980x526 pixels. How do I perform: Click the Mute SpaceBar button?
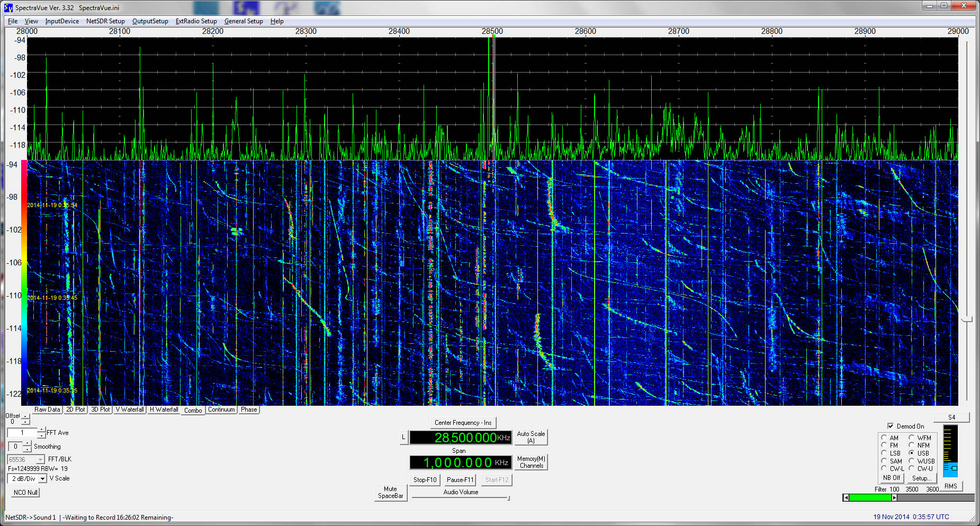[x=391, y=493]
